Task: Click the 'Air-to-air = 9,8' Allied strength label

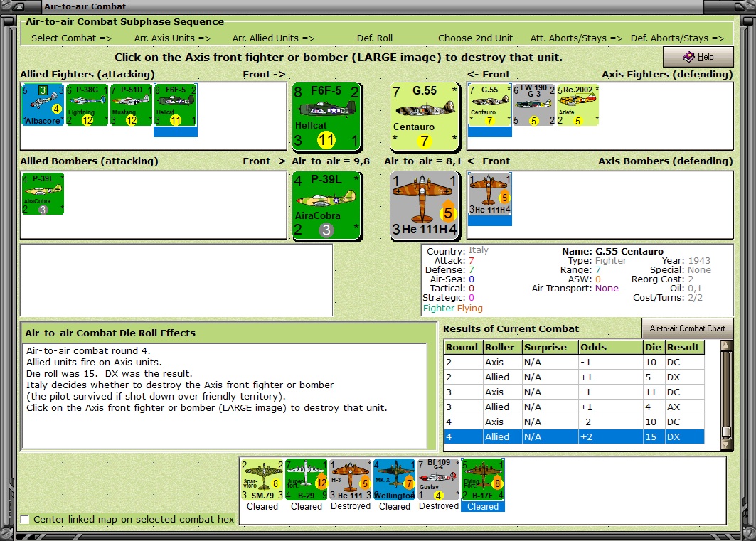Action: click(x=331, y=161)
